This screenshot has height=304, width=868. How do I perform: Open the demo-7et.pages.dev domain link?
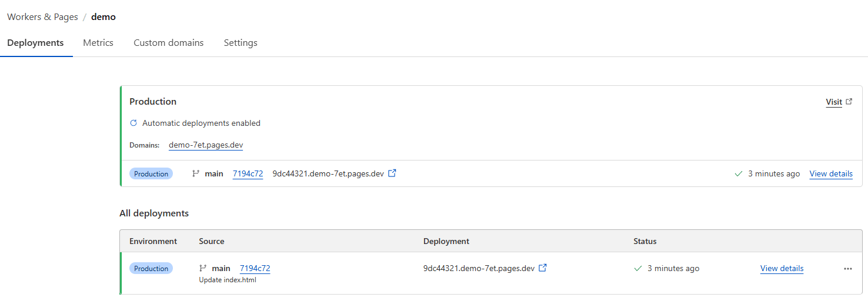click(x=206, y=145)
